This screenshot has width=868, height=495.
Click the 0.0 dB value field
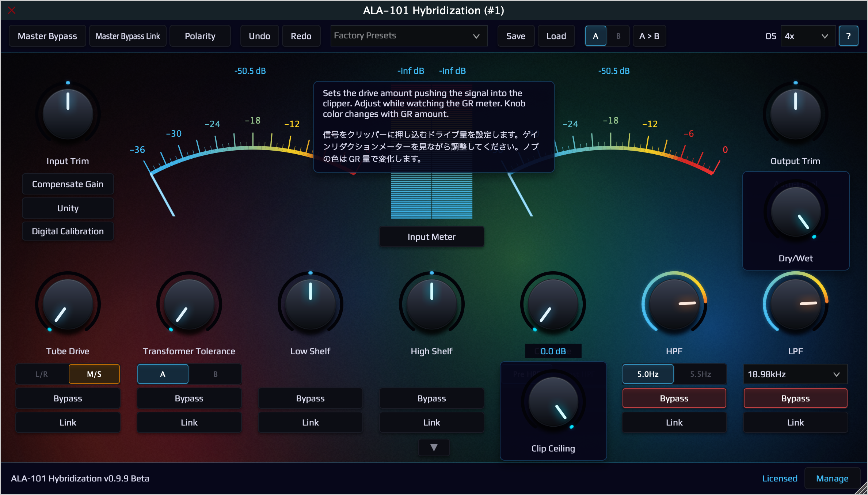(553, 351)
